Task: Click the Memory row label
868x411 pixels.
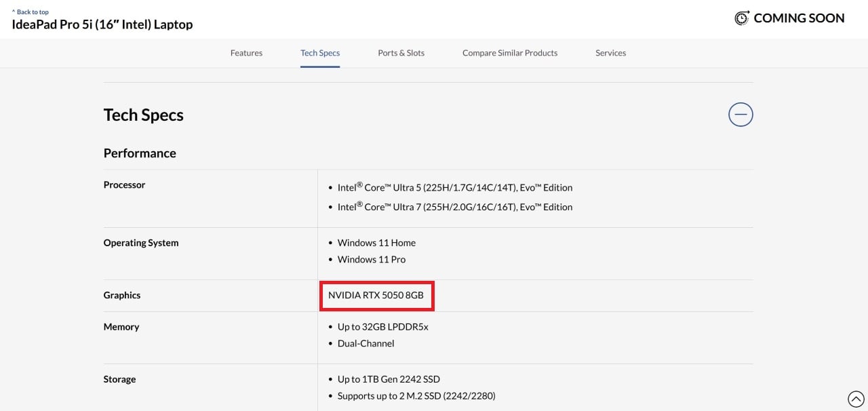Action: point(121,327)
